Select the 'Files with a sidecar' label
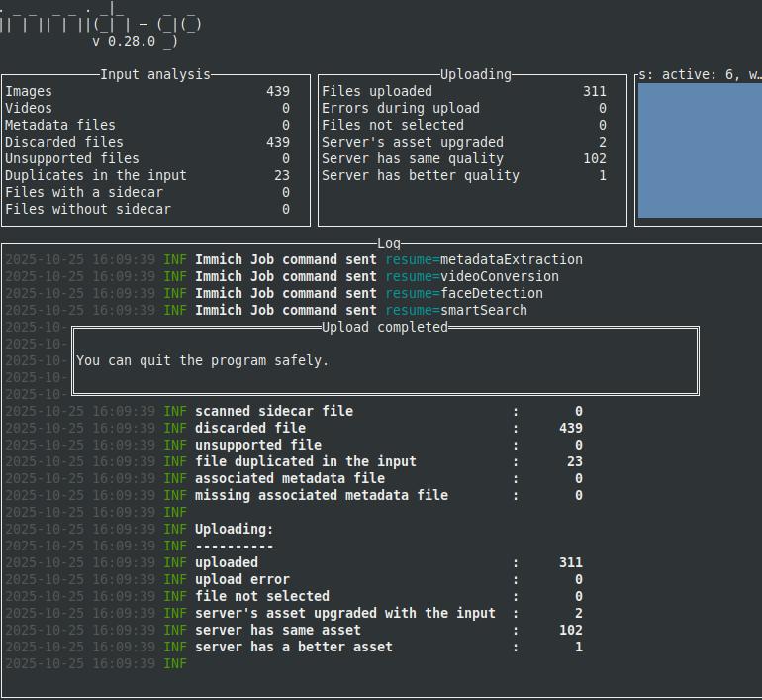762x700 pixels. [84, 192]
